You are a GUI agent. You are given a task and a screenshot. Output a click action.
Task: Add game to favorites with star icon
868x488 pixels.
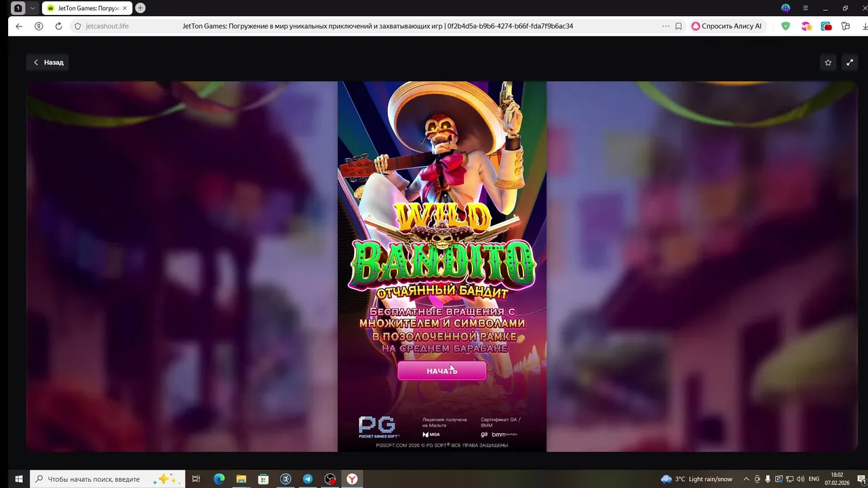pyautogui.click(x=828, y=62)
